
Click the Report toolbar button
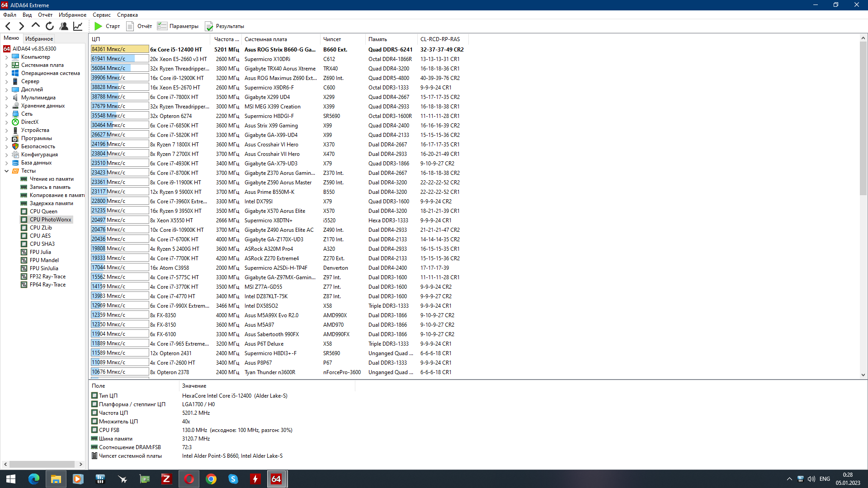tap(139, 26)
